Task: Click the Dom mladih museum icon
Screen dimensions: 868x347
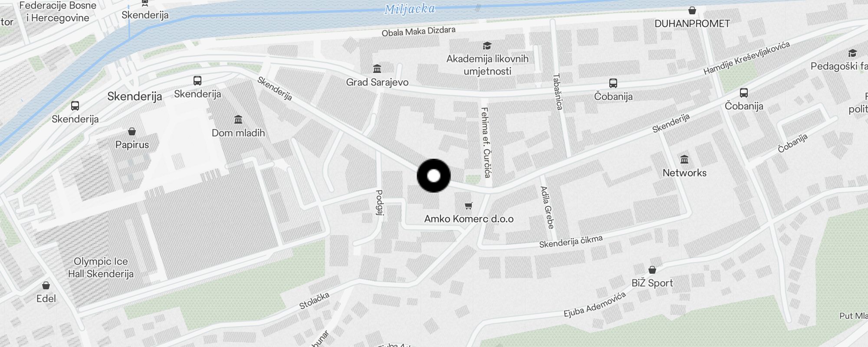Action: tap(238, 120)
